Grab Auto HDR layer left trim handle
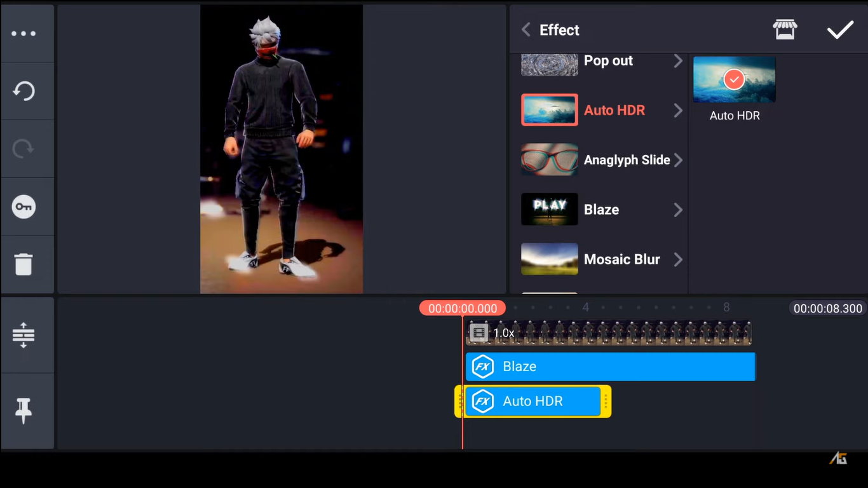 tap(459, 402)
